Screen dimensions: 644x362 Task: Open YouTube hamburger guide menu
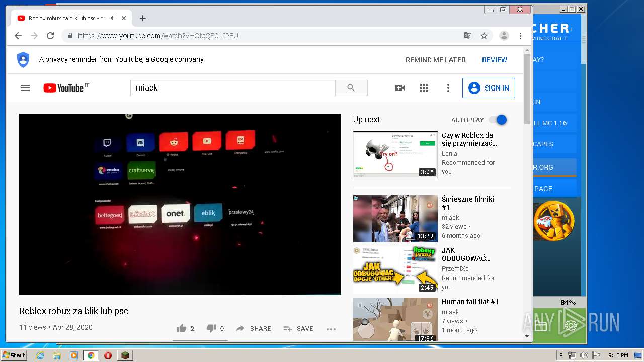(x=25, y=88)
